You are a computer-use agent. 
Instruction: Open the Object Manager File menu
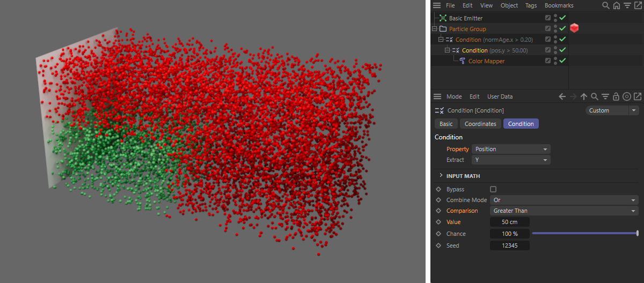point(450,5)
